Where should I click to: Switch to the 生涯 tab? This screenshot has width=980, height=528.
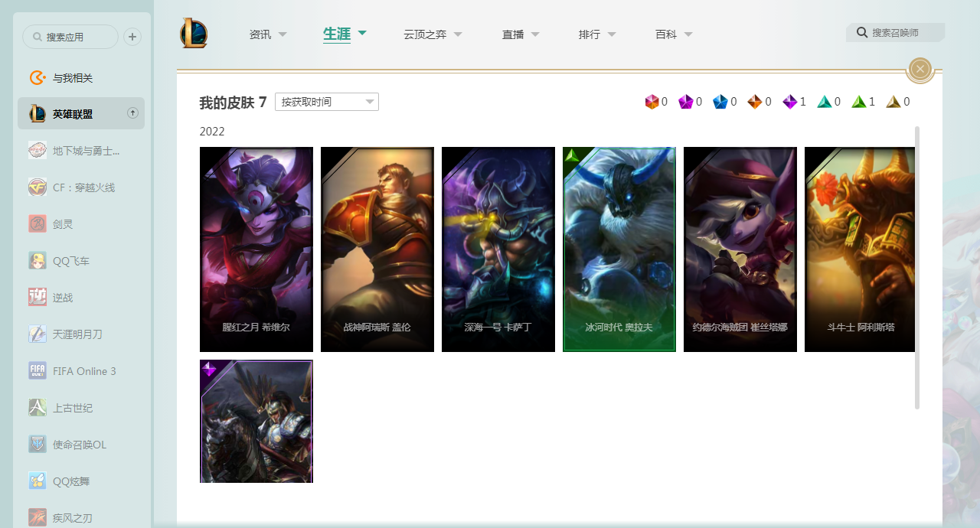(x=337, y=34)
